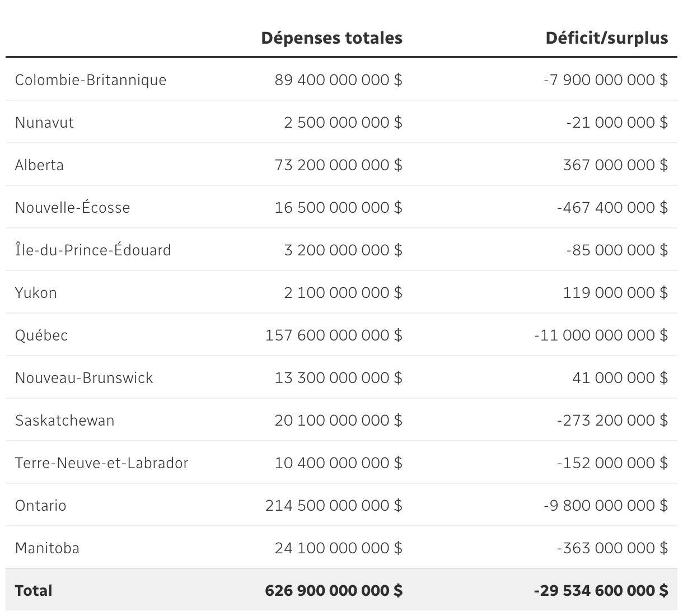Select the Colombie-Britannique row label
The image size is (683, 616).
pyautogui.click(x=91, y=80)
